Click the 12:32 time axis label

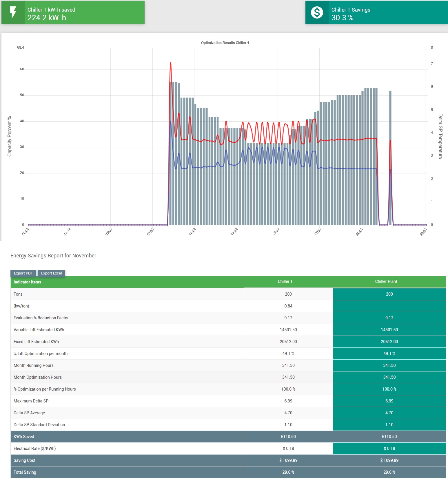point(234,232)
